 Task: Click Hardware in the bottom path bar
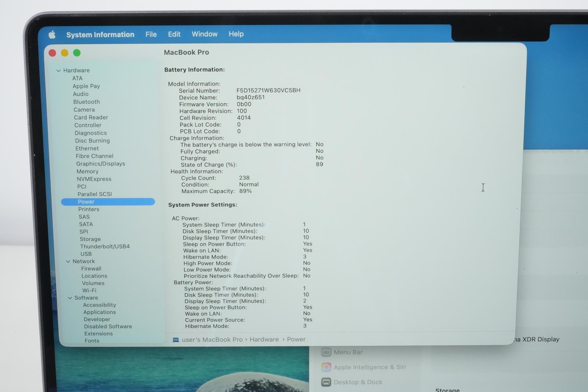(264, 339)
